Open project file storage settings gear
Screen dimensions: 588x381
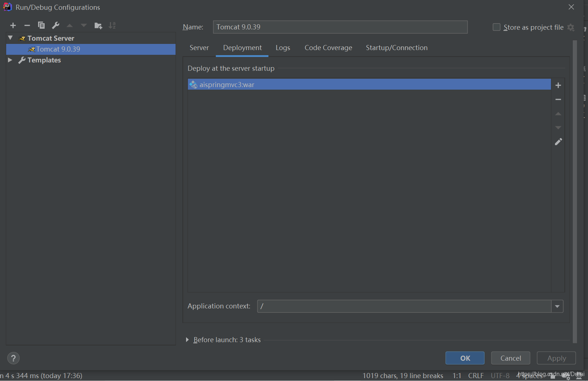[x=571, y=27]
